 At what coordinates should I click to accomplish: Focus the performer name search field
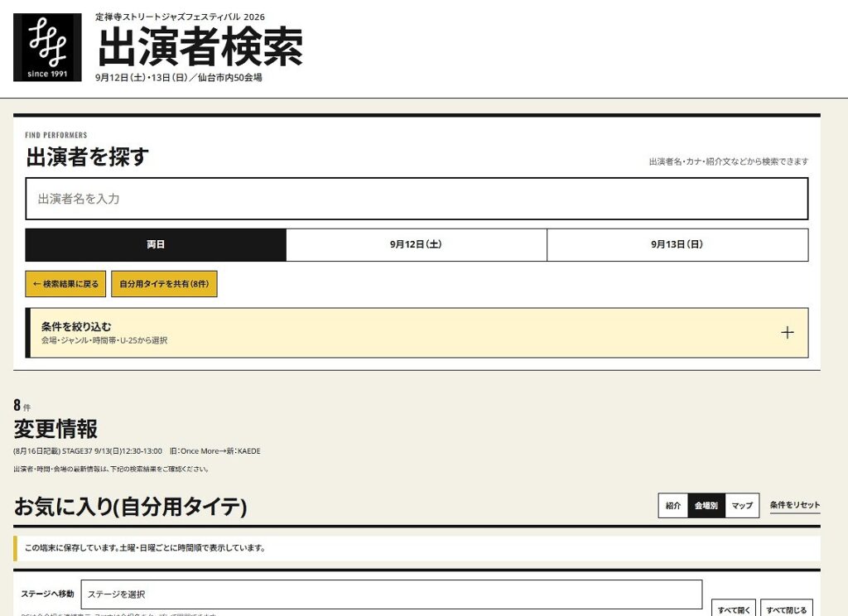tap(417, 199)
